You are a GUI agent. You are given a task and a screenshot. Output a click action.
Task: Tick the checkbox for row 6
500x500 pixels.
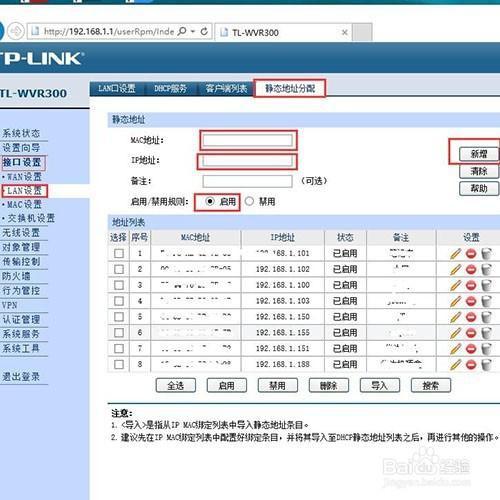coord(119,333)
